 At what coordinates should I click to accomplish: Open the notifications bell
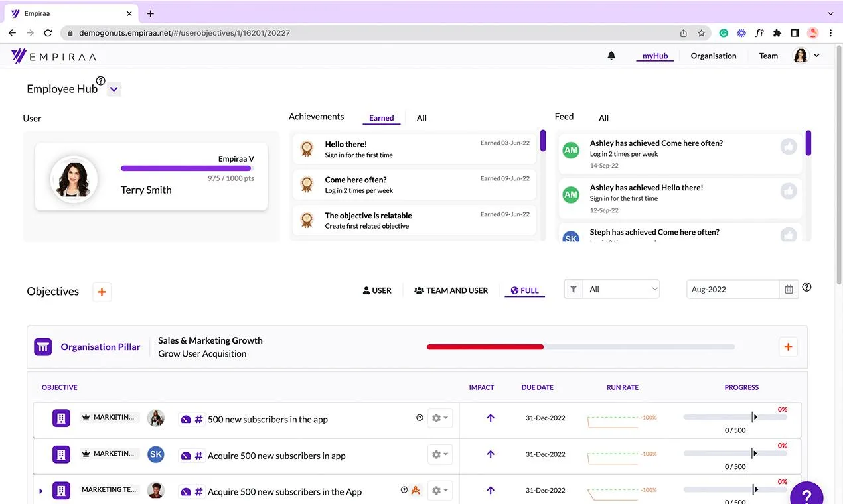611,56
